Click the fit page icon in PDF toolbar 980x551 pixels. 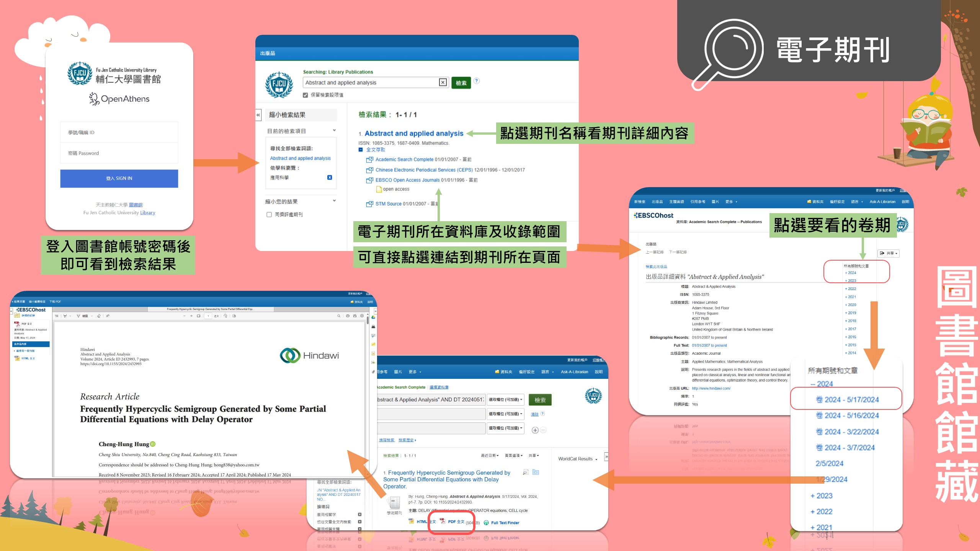click(x=199, y=316)
